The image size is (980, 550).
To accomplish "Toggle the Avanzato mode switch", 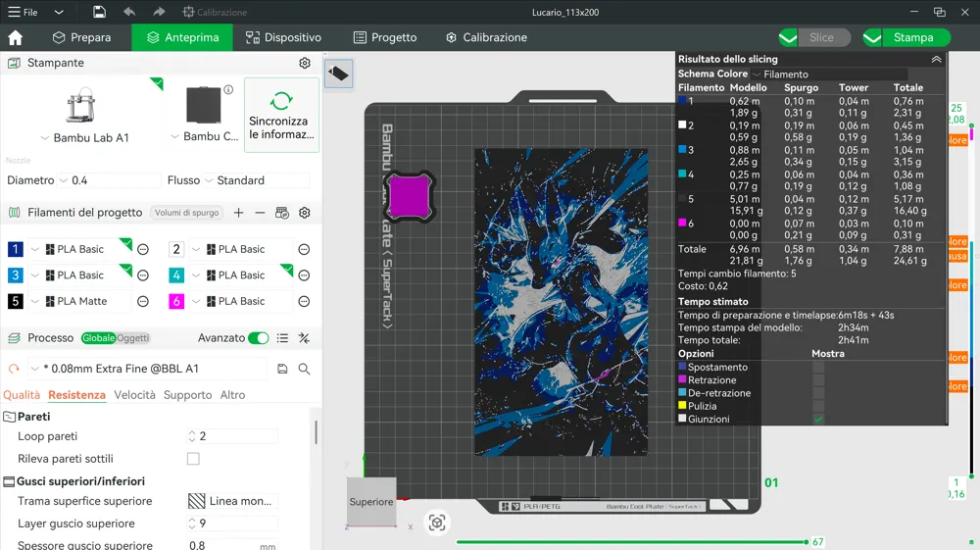I will tap(258, 338).
